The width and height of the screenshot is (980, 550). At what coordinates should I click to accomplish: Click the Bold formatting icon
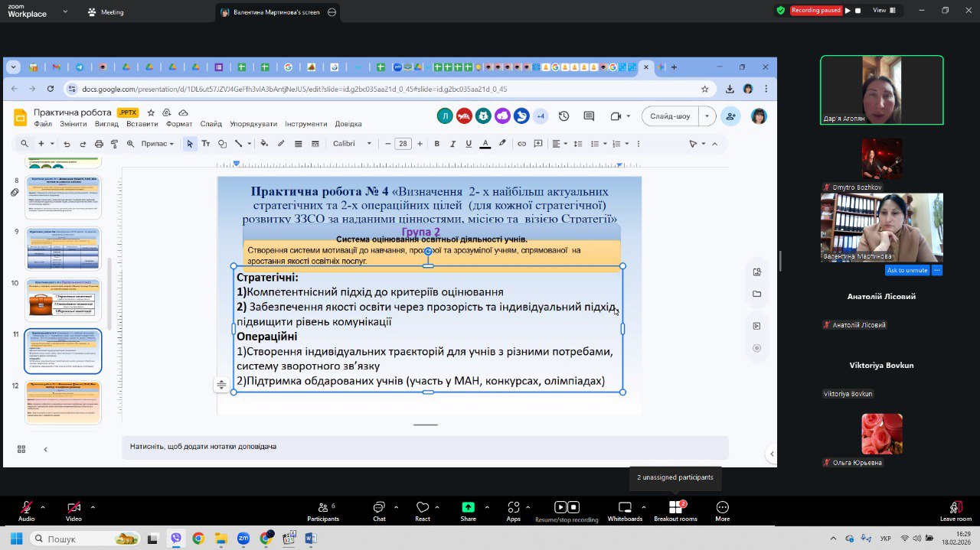[x=437, y=144]
